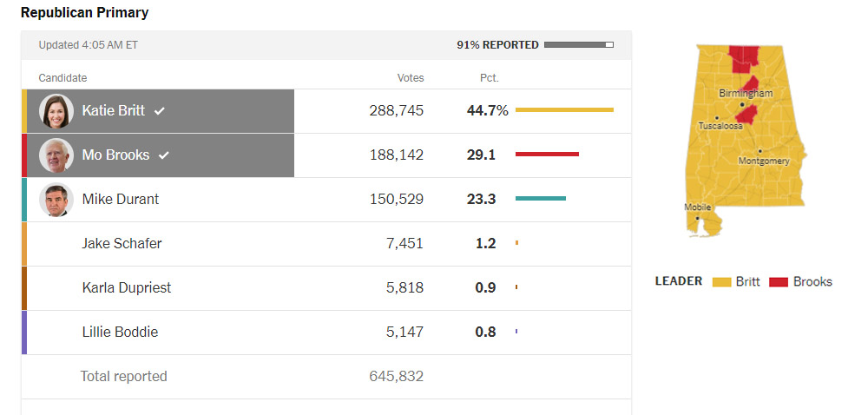868x415 pixels.
Task: Click candidate name Jake Schafer
Action: (x=122, y=244)
